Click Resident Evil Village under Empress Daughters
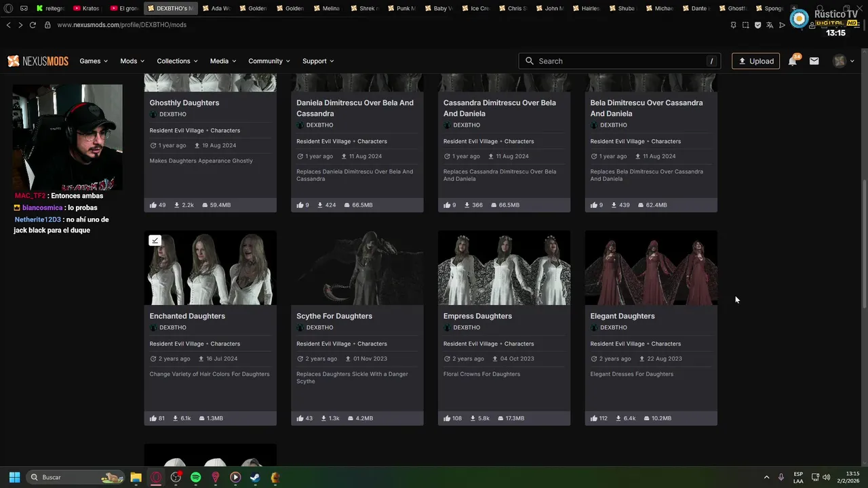 (x=471, y=344)
